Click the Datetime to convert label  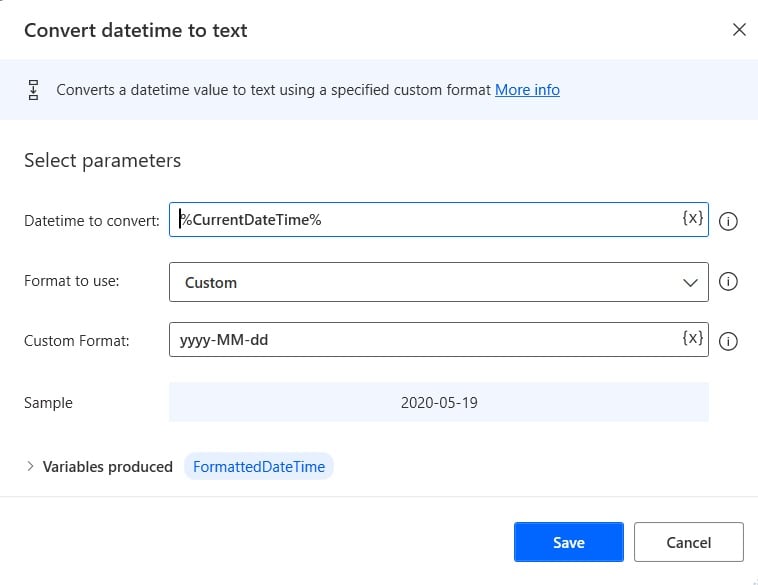[x=92, y=221]
